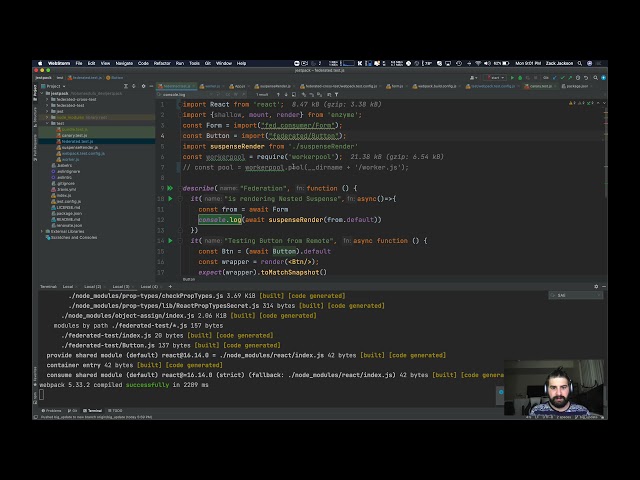Open the terminal panel settings gear
Image resolution: width=640 pixels, height=480 pixels.
tap(596, 287)
